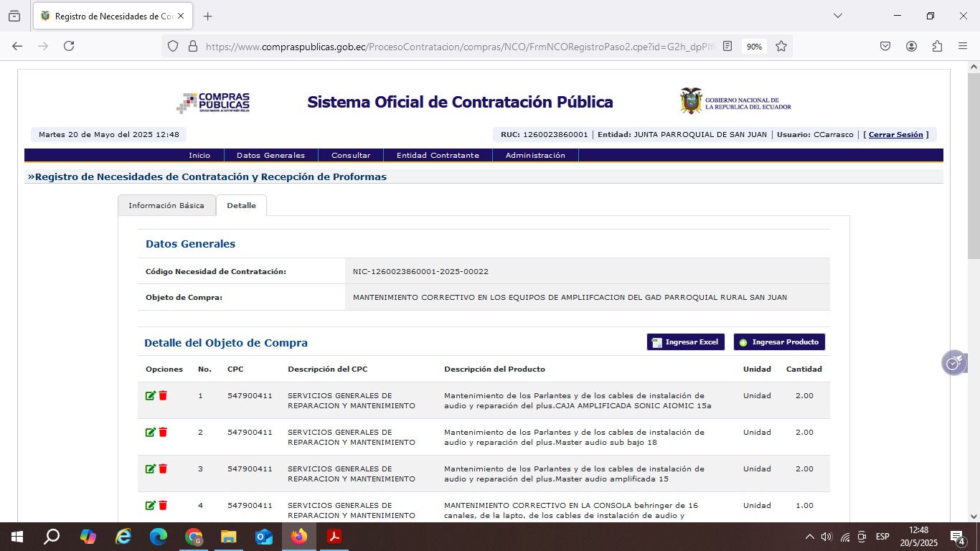Image resolution: width=980 pixels, height=551 pixels.
Task: Open the Firefox extensions puzzle icon
Action: (x=937, y=46)
